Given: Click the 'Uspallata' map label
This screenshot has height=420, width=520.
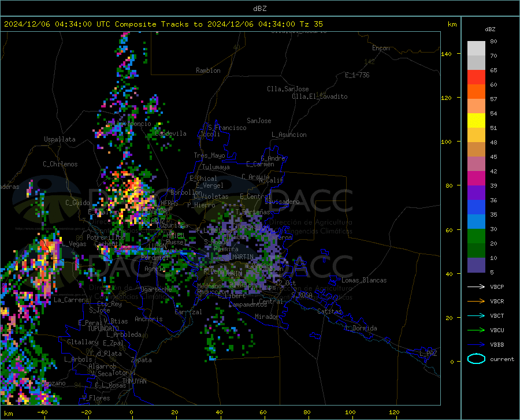Looking at the screenshot, I should (x=60, y=139).
